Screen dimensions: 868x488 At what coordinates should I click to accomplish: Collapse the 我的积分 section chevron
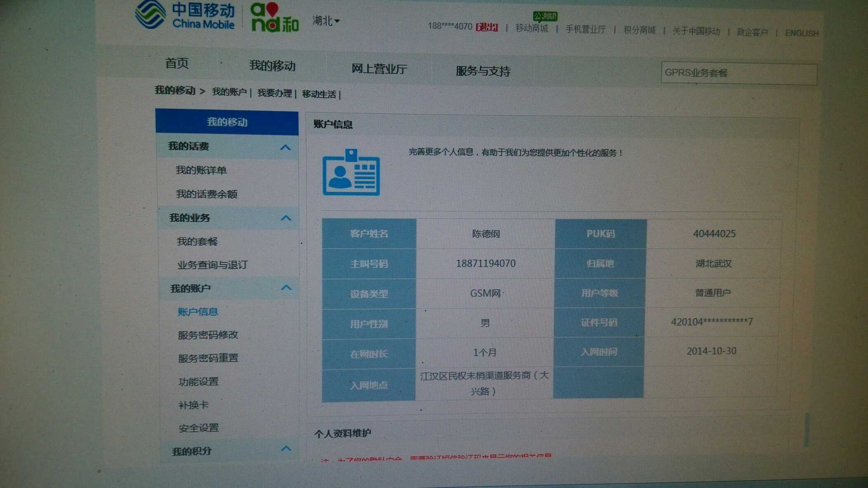(x=286, y=449)
